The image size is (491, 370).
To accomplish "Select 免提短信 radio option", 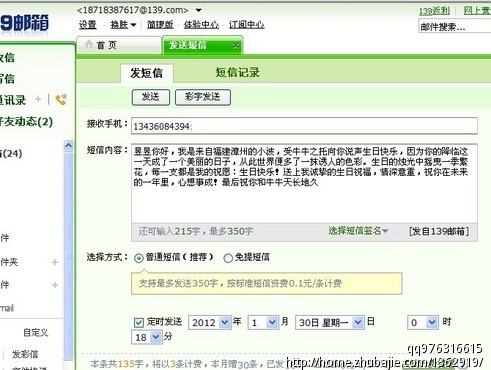I will pyautogui.click(x=228, y=258).
